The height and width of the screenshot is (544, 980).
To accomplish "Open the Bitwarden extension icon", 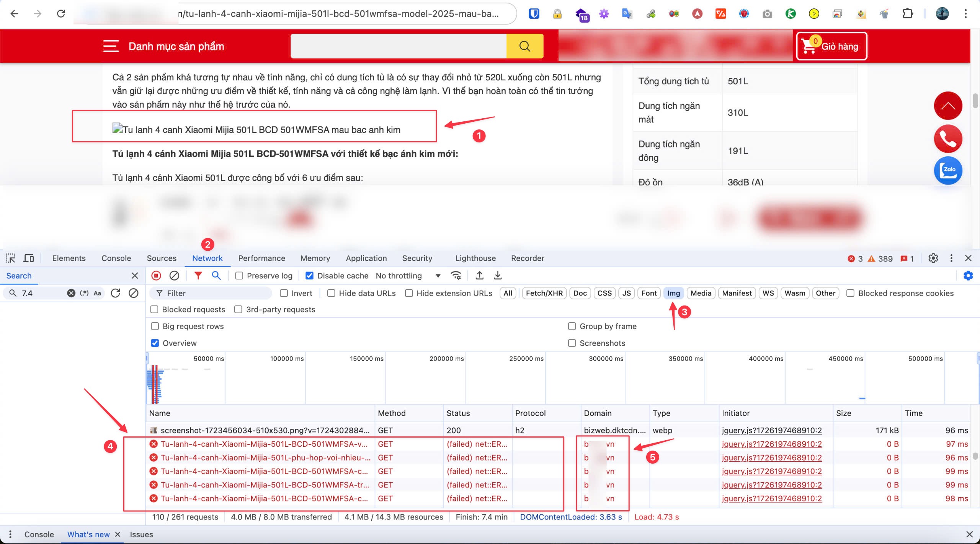I will pos(534,14).
